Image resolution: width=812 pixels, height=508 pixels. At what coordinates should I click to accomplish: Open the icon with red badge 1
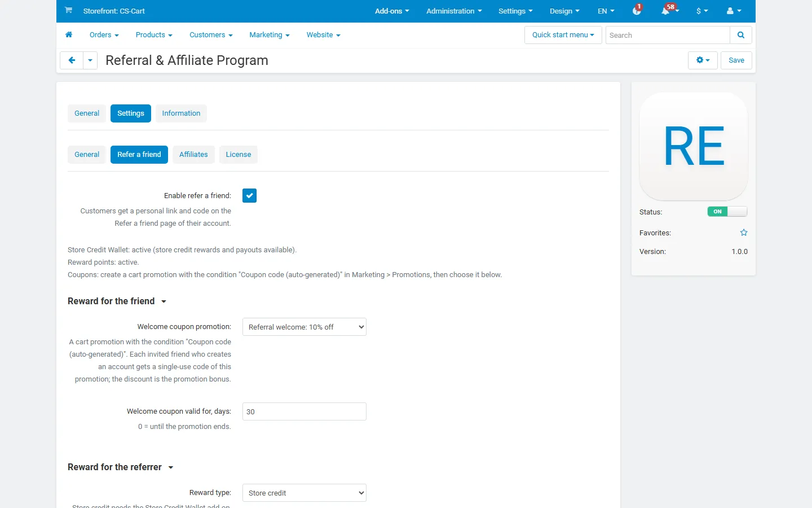637,10
